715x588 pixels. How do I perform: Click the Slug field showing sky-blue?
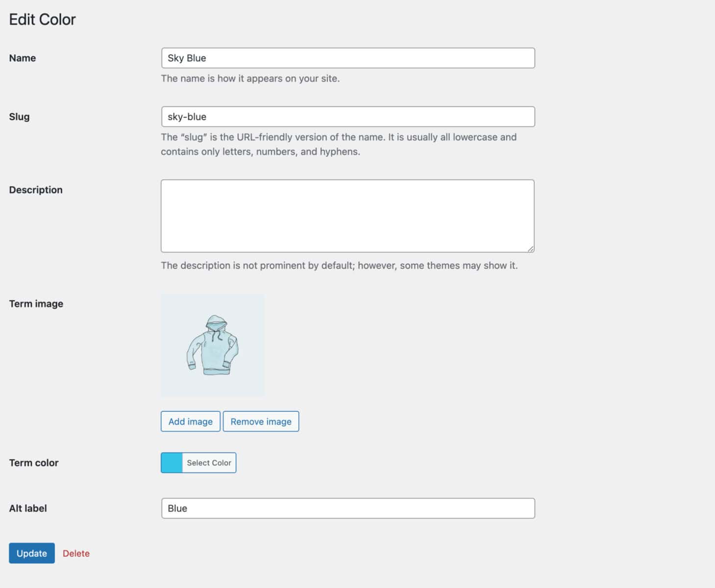point(347,117)
